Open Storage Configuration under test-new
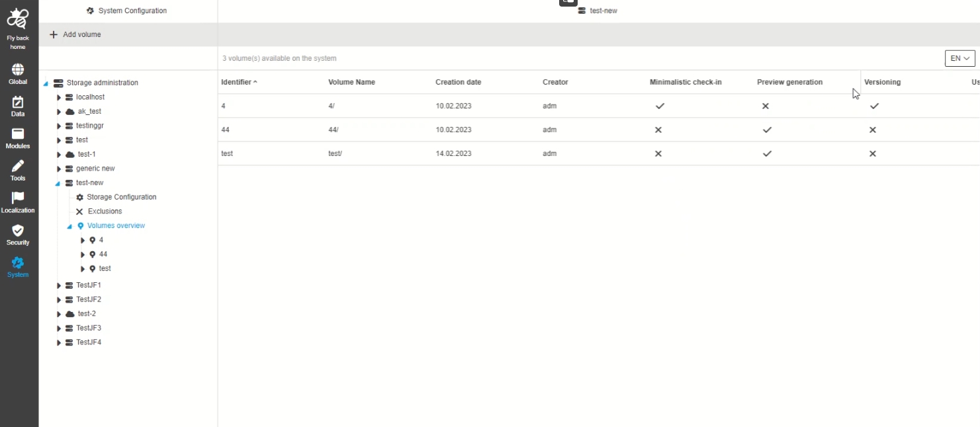980x427 pixels. pyautogui.click(x=122, y=197)
